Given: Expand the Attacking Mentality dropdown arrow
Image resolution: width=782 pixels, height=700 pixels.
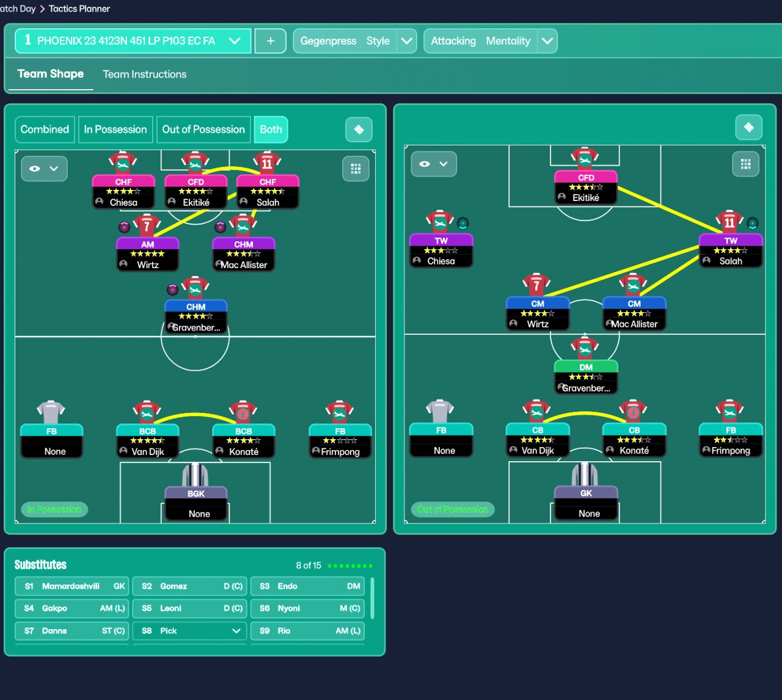Looking at the screenshot, I should click(x=547, y=41).
